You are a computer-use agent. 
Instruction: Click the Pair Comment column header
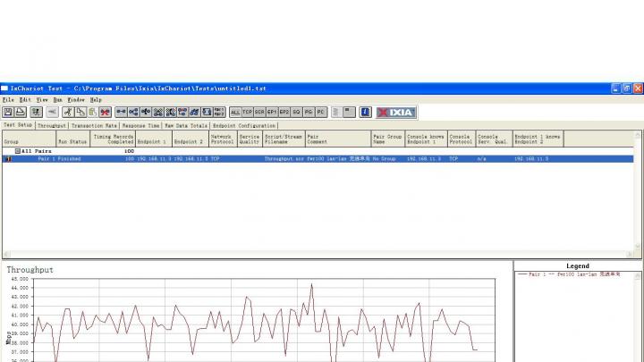[338, 139]
